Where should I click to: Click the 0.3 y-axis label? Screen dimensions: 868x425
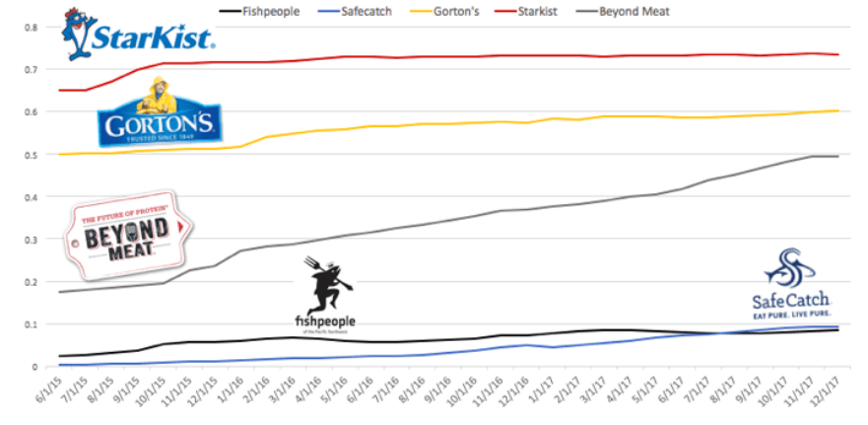point(33,239)
